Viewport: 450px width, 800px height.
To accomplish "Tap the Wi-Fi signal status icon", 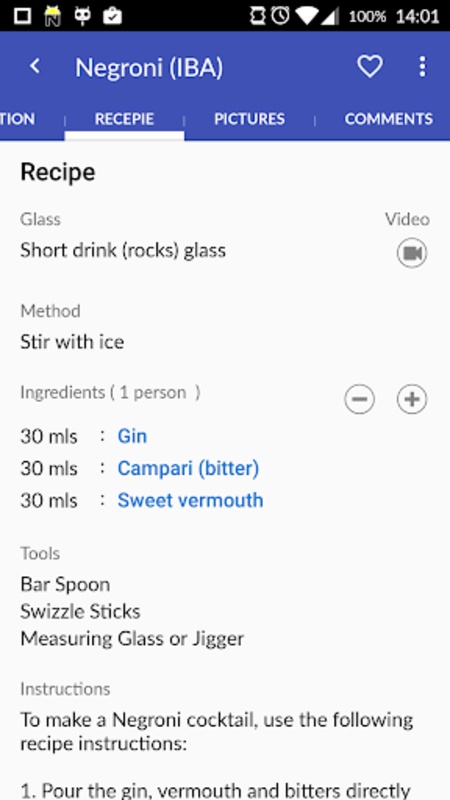I will [307, 16].
